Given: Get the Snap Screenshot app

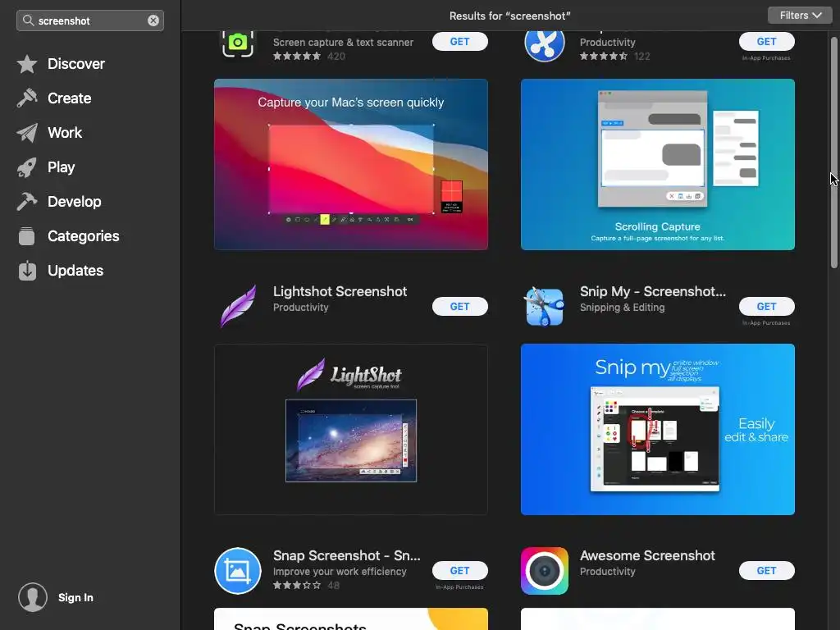Looking at the screenshot, I should point(459,571).
